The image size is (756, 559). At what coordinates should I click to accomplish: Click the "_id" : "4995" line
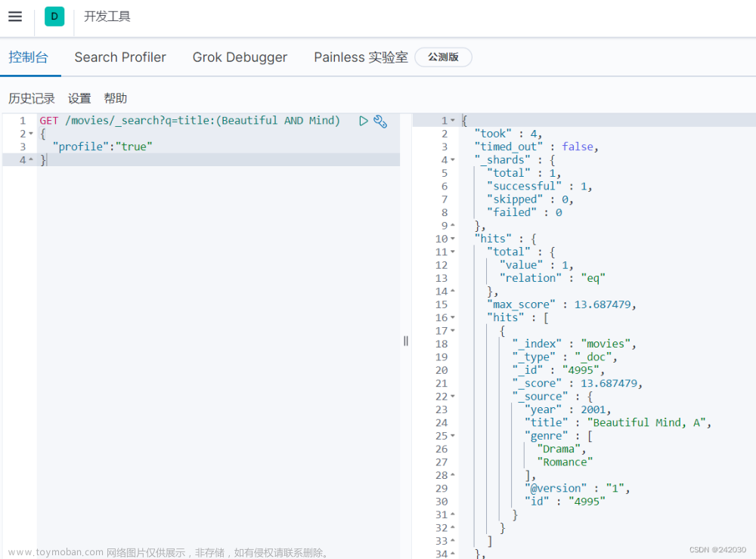559,370
